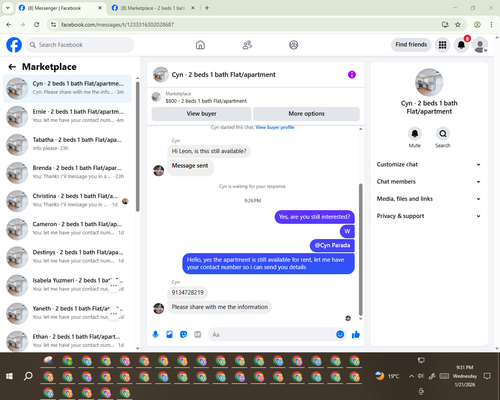
Task: Send a thumbs-up like
Action: [x=356, y=334]
